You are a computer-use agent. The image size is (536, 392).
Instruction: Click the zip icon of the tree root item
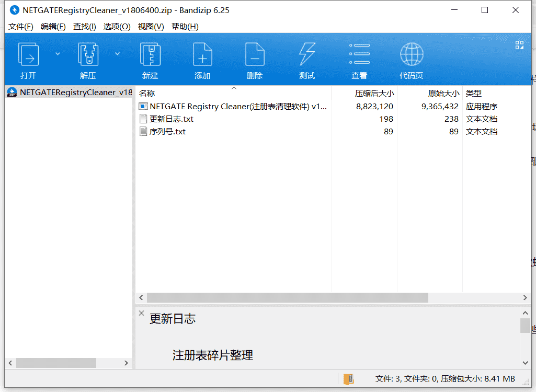pyautogui.click(x=12, y=93)
